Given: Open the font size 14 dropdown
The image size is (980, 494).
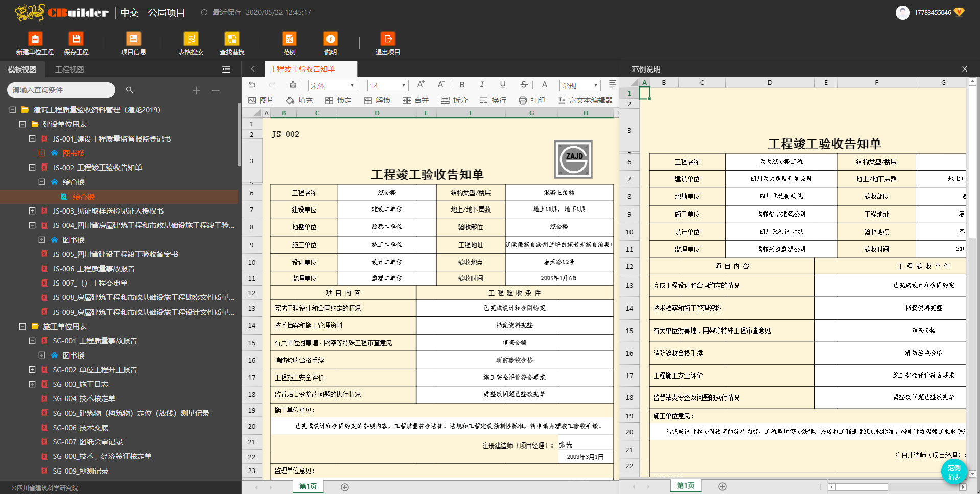Looking at the screenshot, I should 388,85.
